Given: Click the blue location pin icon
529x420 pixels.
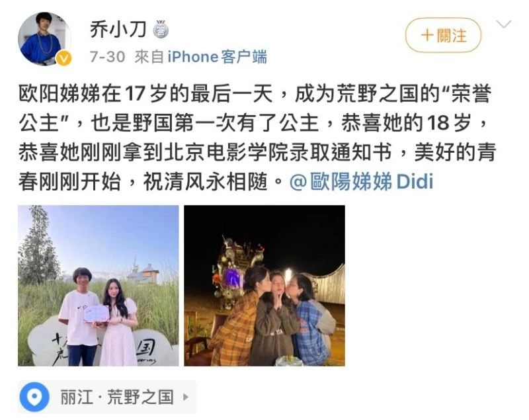Looking at the screenshot, I should [x=34, y=397].
